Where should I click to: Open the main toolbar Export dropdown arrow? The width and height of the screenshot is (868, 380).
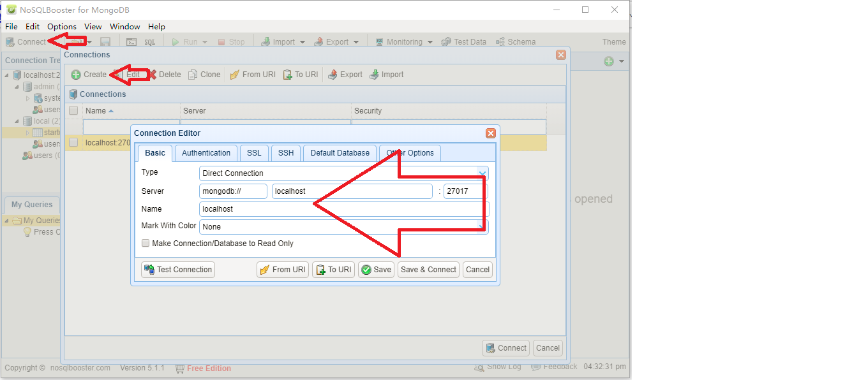[355, 42]
